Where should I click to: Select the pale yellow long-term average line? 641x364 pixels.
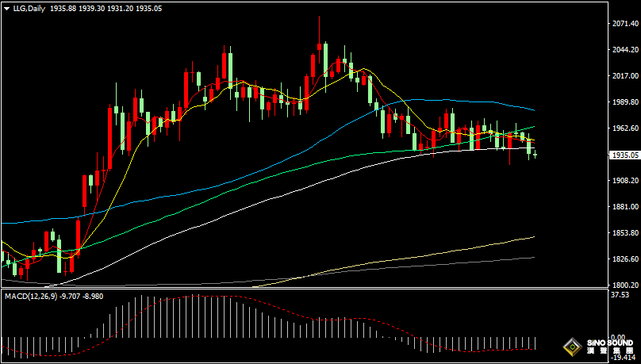coord(409,259)
